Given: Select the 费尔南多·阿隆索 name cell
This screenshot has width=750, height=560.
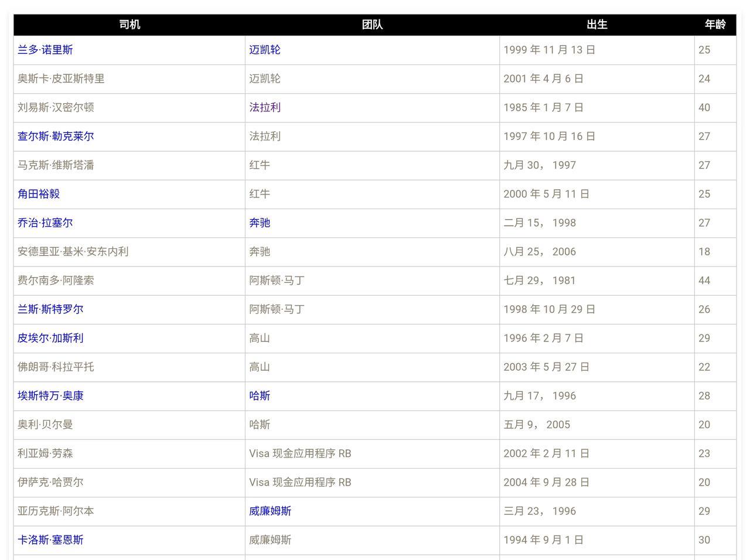Looking at the screenshot, I should (56, 281).
